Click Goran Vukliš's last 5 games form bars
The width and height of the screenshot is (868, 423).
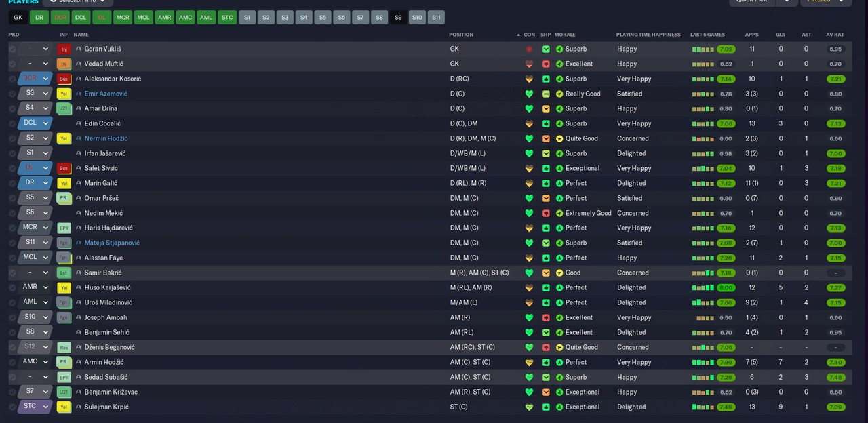(x=703, y=49)
